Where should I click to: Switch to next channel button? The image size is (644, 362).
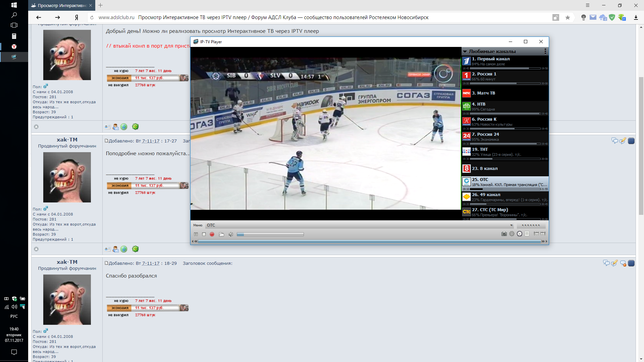pos(543,234)
